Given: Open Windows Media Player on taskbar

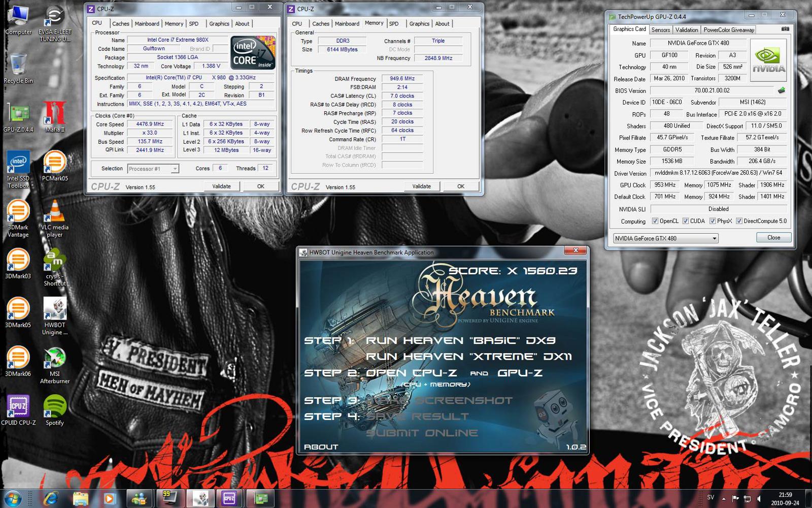Looking at the screenshot, I should point(109,498).
